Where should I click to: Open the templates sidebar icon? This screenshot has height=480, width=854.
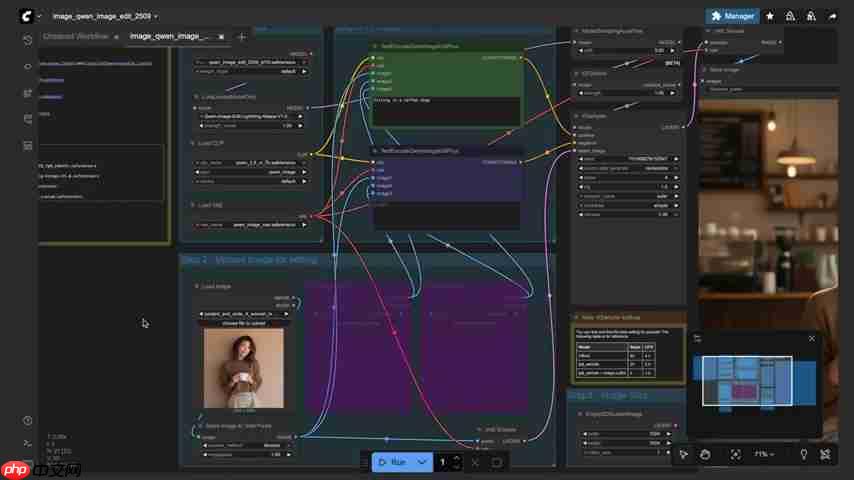[28, 145]
